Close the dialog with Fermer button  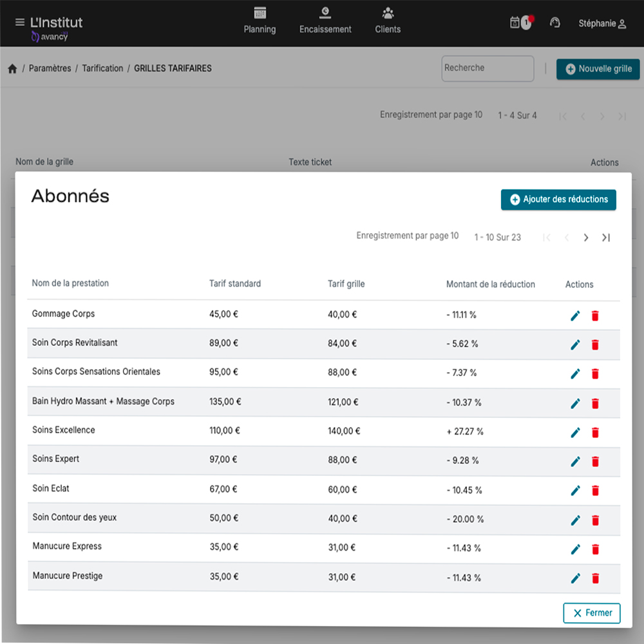[x=592, y=613]
